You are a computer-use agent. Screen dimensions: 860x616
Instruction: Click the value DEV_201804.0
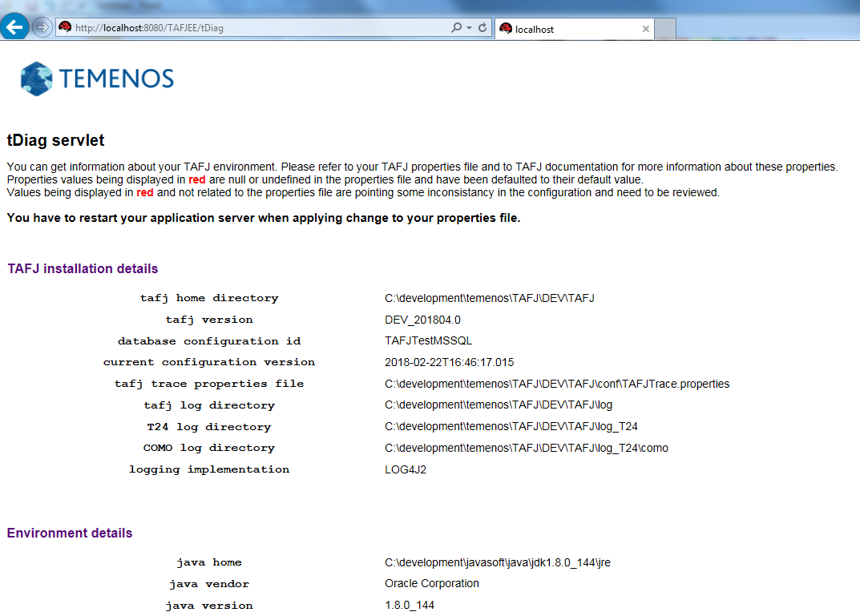422,320
